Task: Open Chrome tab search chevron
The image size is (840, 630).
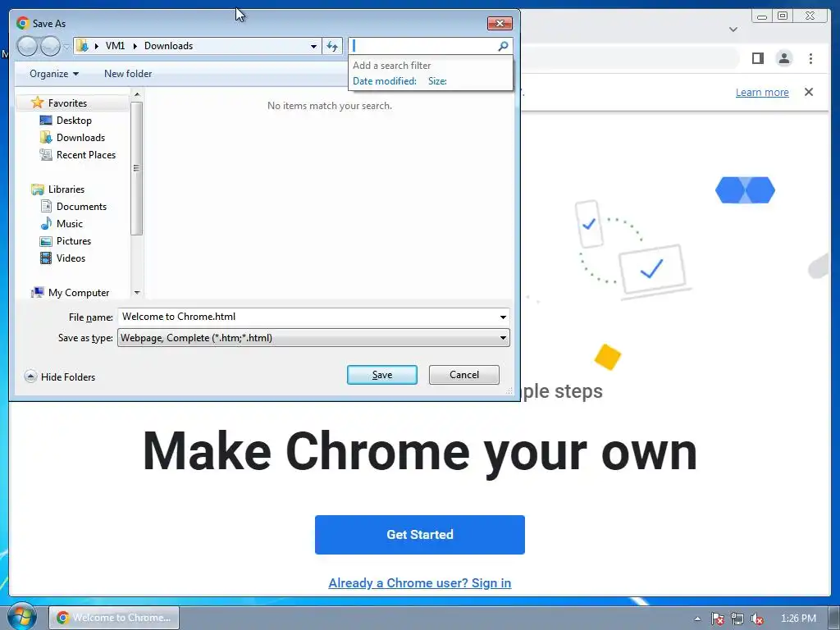Action: [733, 30]
